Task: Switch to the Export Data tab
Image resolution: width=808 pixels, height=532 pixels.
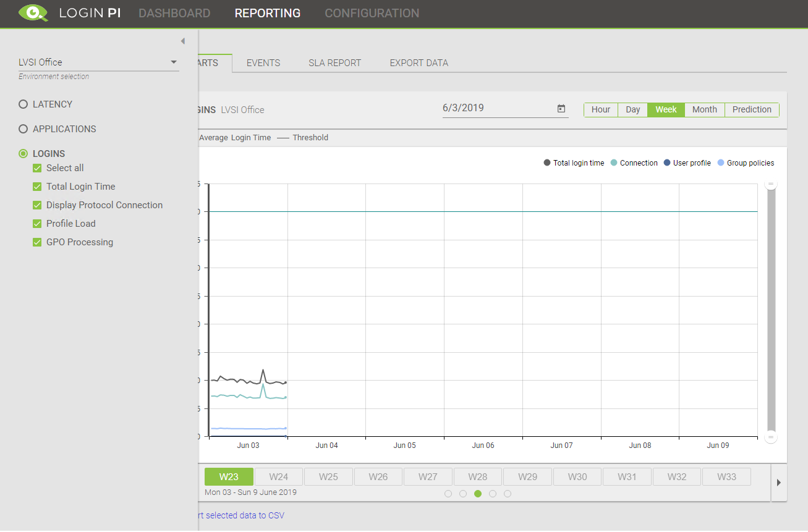Action: 419,63
